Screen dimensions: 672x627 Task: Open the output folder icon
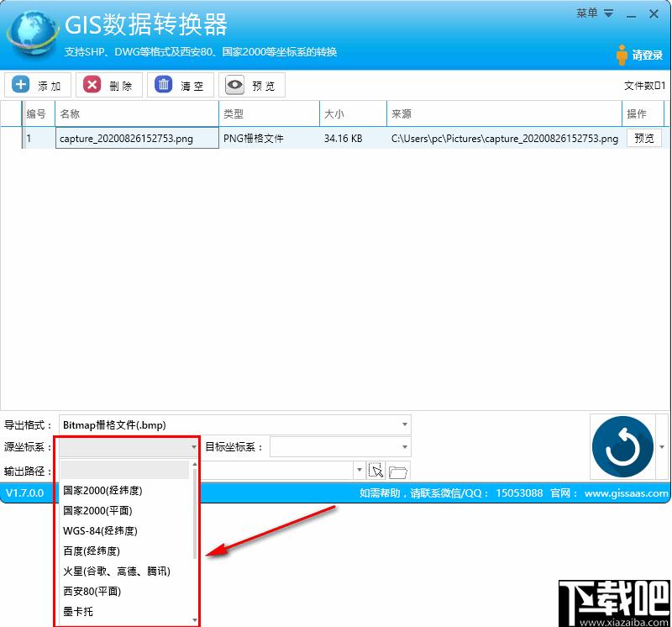click(398, 472)
